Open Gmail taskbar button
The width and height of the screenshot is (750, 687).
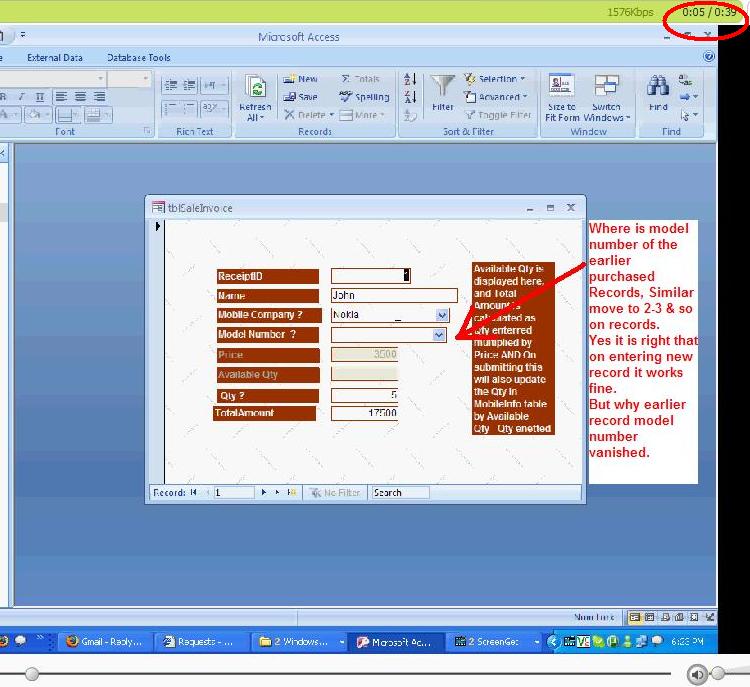tap(105, 642)
